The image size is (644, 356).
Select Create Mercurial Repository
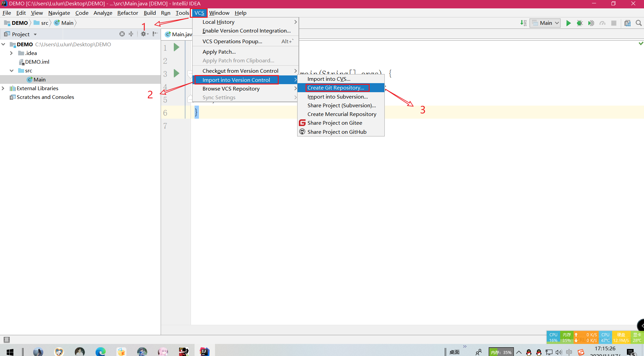point(341,114)
